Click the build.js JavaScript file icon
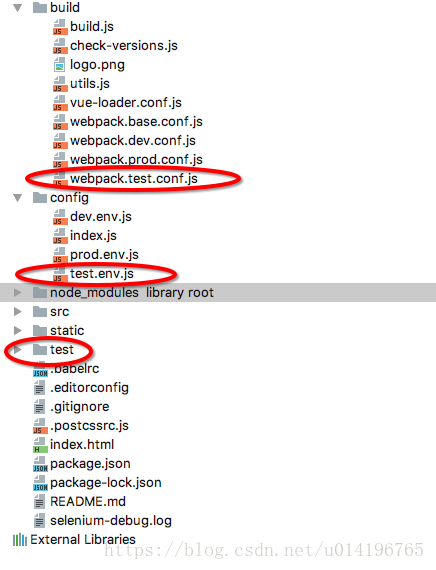Image resolution: width=436 pixels, height=570 pixels. (60, 27)
